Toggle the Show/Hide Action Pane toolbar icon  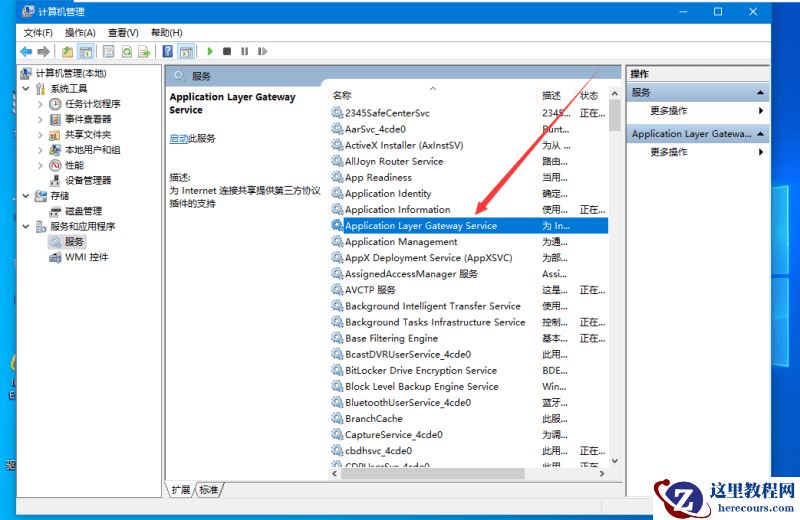point(186,52)
